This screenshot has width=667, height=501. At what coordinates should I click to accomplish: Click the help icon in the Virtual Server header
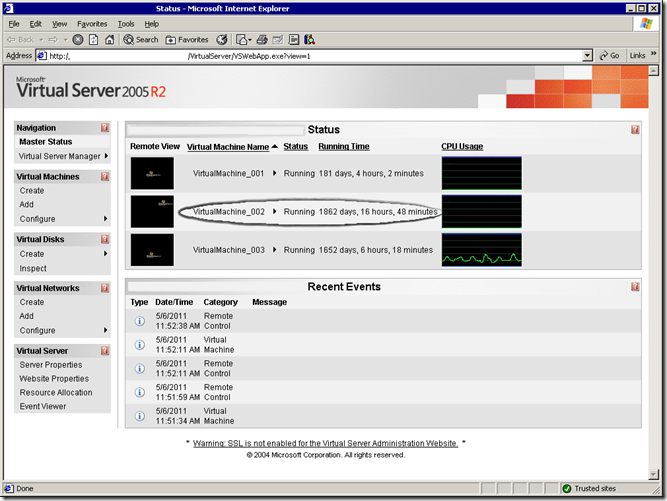[x=105, y=351]
